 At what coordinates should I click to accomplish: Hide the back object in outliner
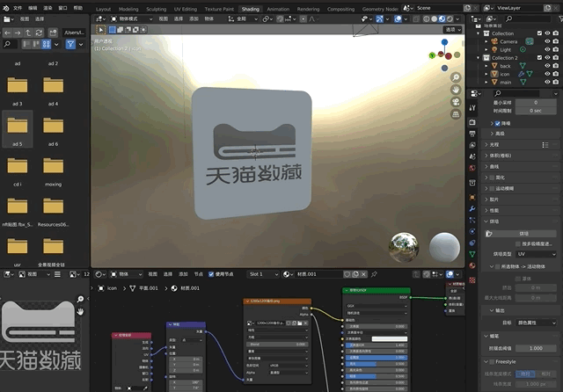[x=547, y=66]
